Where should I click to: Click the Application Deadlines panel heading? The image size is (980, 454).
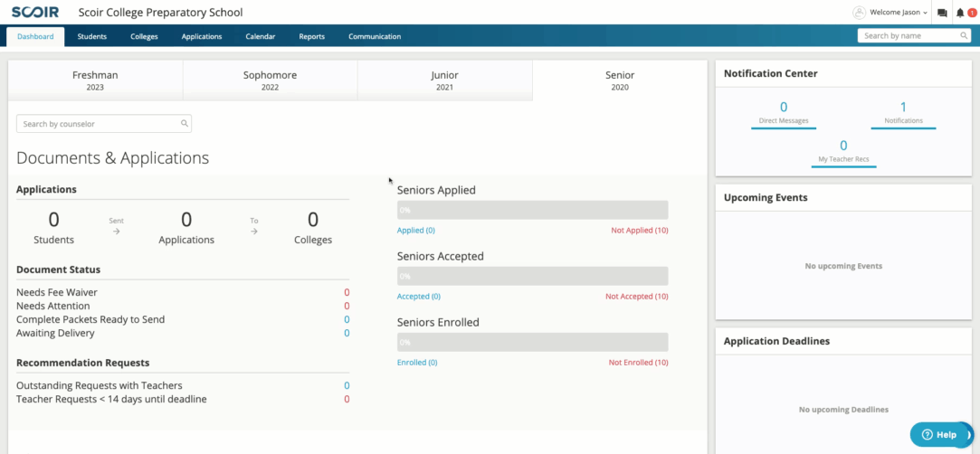tap(777, 342)
